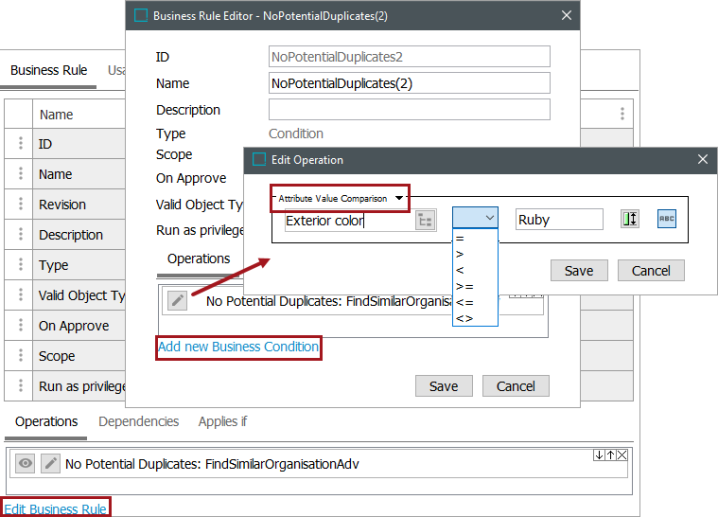Screen dimensions: 718x517
Task: Click the drag handle dots of On Approve row
Action: (21, 325)
